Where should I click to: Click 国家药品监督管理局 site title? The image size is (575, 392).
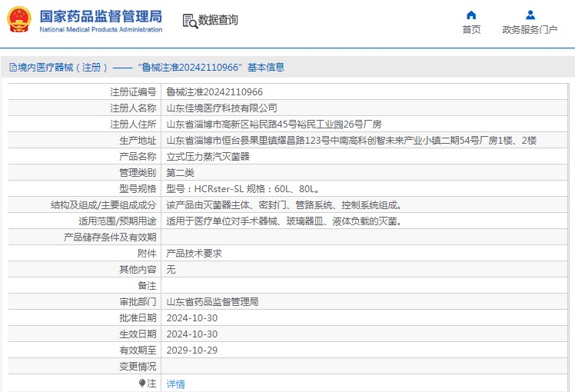coord(101,16)
